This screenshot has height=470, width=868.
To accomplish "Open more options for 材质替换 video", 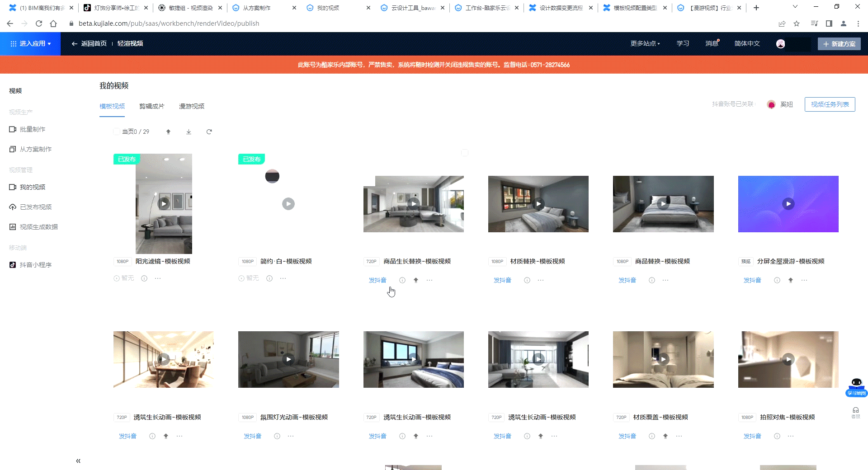I will tap(541, 280).
